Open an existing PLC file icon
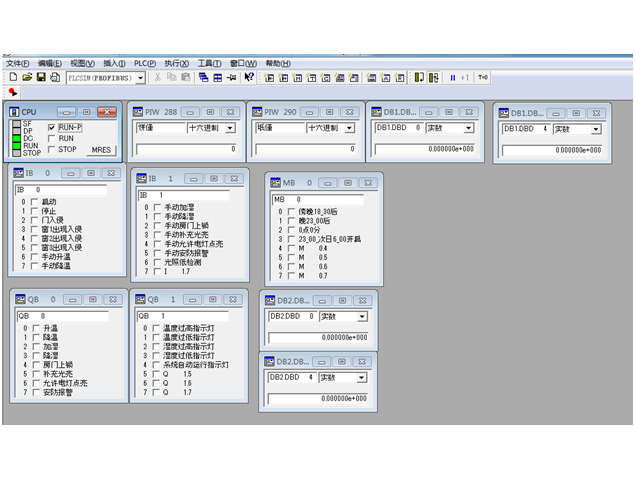The image size is (635, 489). click(x=27, y=77)
